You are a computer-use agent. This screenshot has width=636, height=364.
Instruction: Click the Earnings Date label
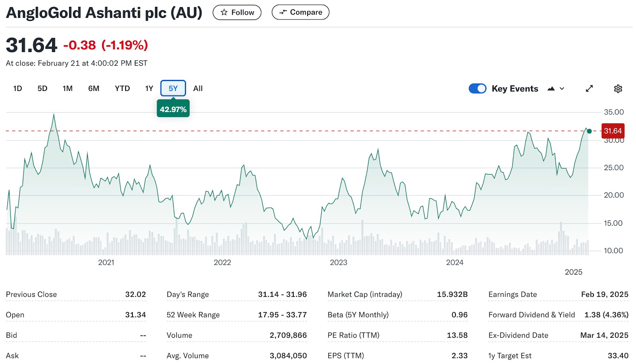point(513,294)
